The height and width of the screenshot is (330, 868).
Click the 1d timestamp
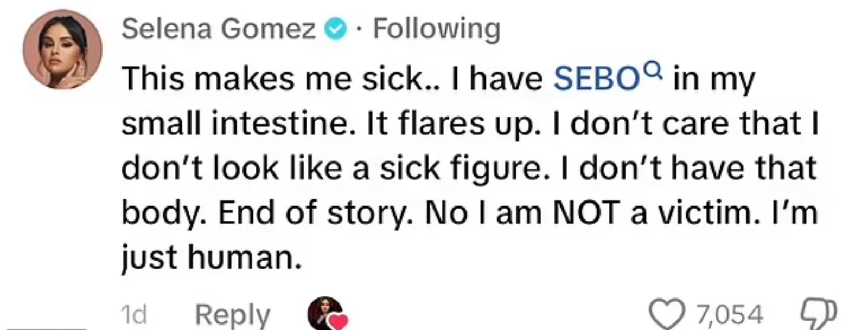click(133, 315)
